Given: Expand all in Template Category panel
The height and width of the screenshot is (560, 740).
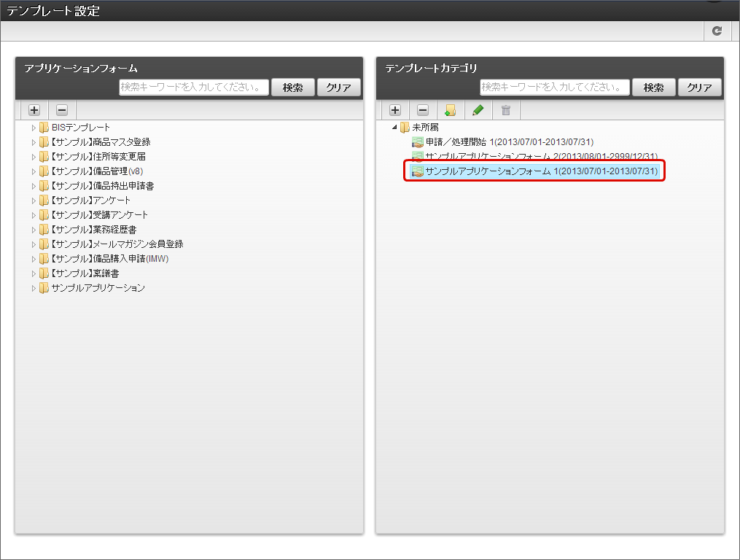Looking at the screenshot, I should (x=395, y=110).
